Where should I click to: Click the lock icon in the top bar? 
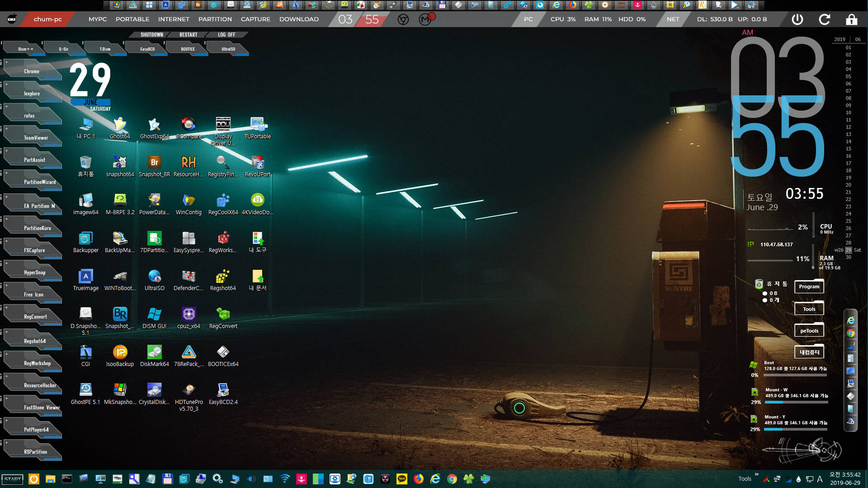click(x=852, y=19)
